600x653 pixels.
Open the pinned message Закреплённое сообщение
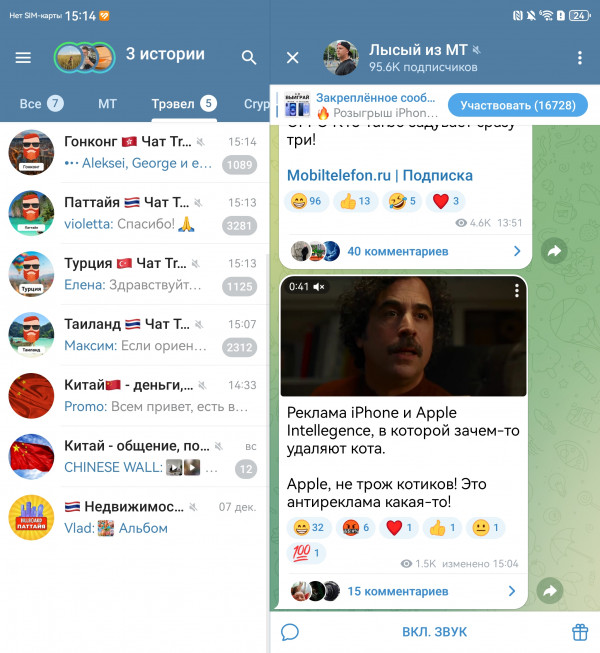360,105
